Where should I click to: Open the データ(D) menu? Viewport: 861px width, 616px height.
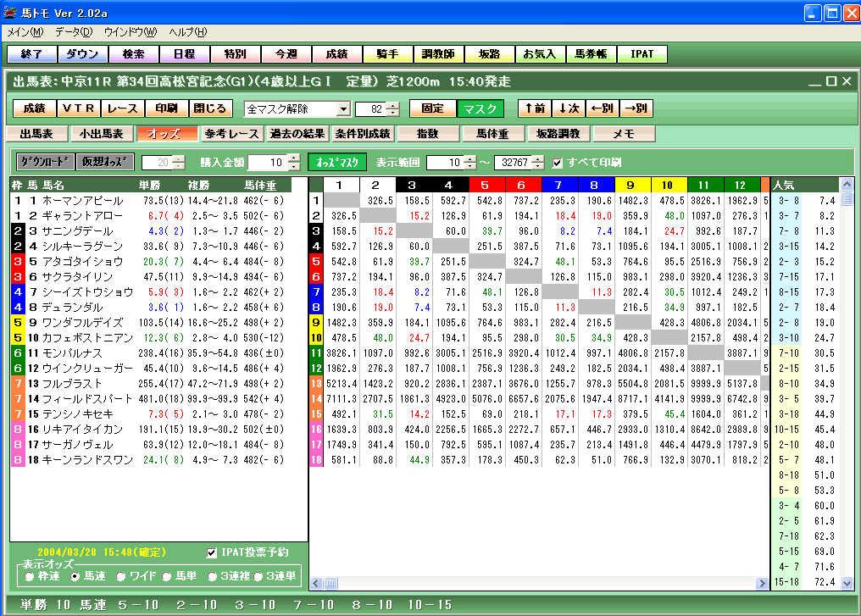[74, 32]
